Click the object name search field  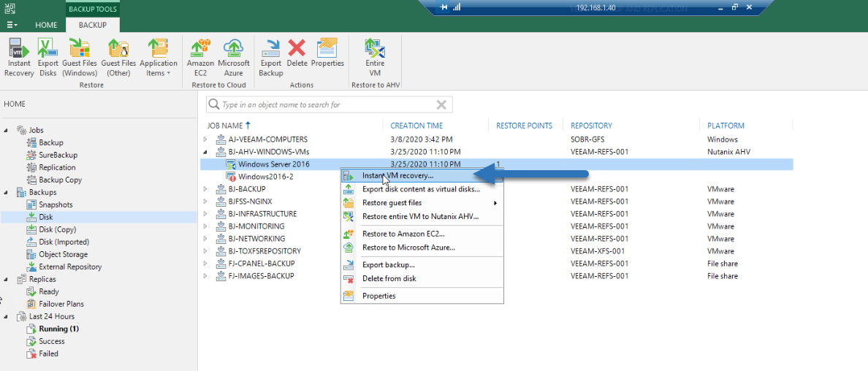(329, 104)
